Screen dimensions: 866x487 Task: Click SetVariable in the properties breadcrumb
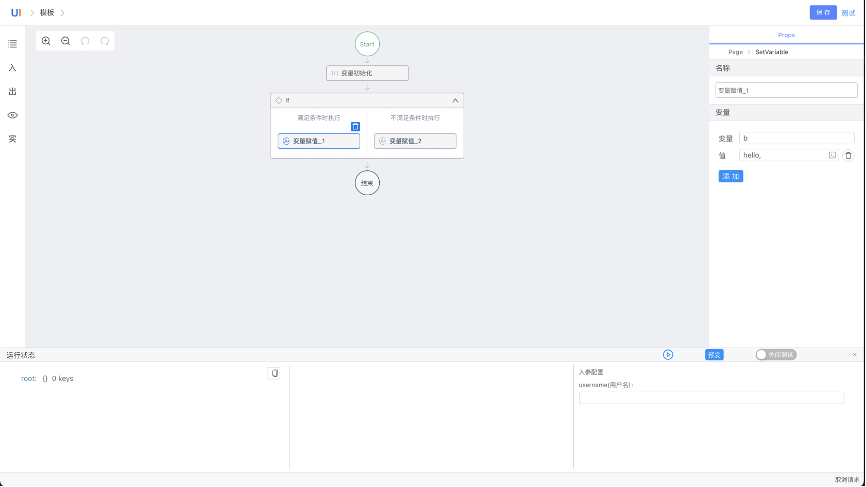(772, 52)
